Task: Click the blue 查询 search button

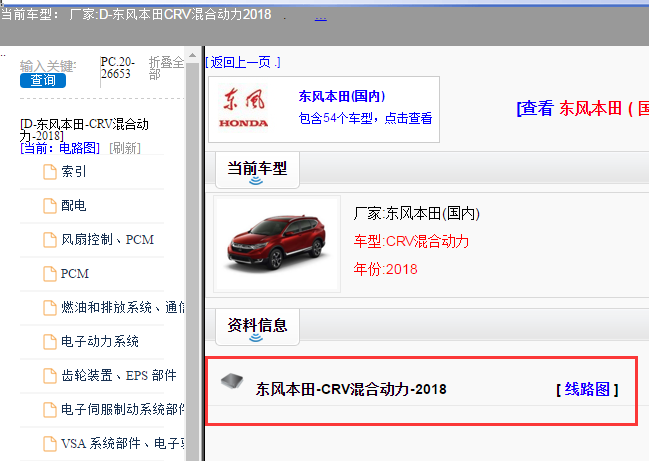Action: pos(43,80)
